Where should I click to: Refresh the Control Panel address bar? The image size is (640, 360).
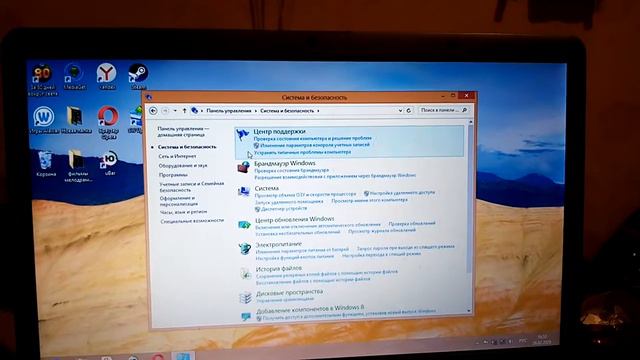click(x=409, y=110)
